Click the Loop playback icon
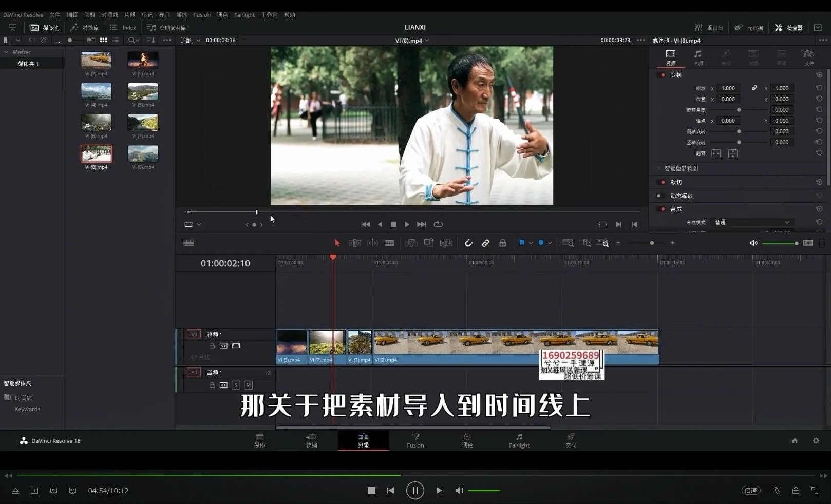Viewport: 831px width, 504px height. [x=438, y=224]
